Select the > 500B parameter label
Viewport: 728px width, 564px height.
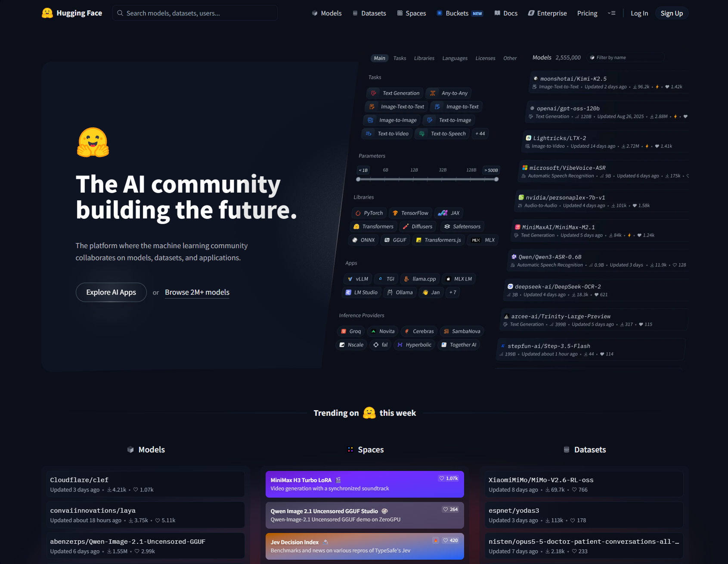pyautogui.click(x=491, y=170)
